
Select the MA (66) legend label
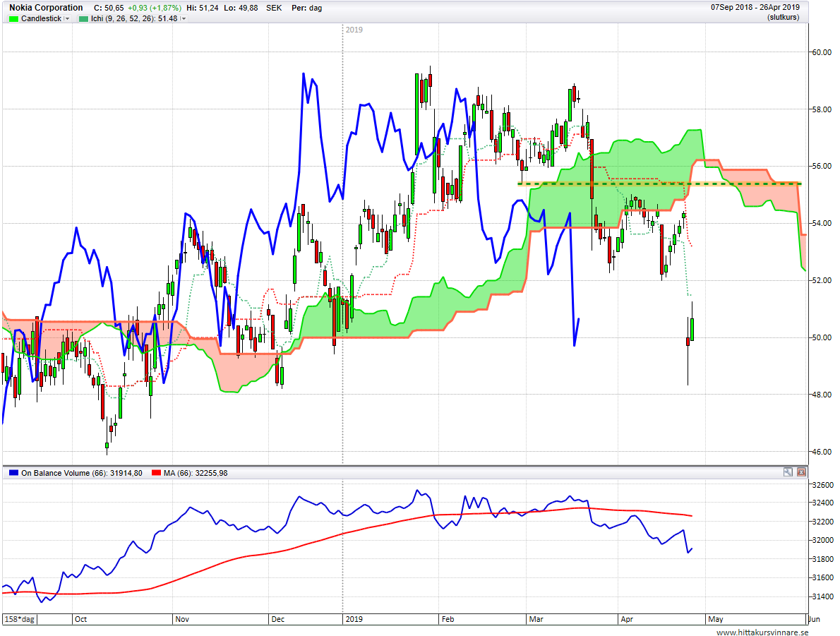click(196, 473)
